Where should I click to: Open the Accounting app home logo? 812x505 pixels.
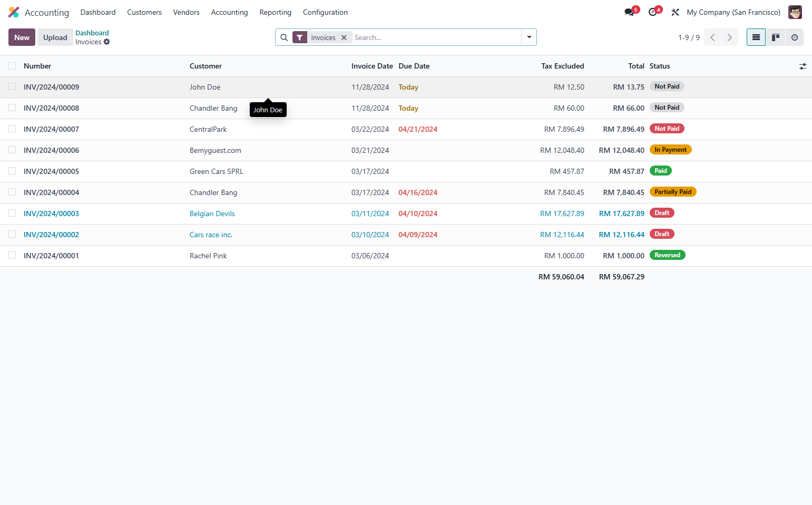(x=14, y=12)
